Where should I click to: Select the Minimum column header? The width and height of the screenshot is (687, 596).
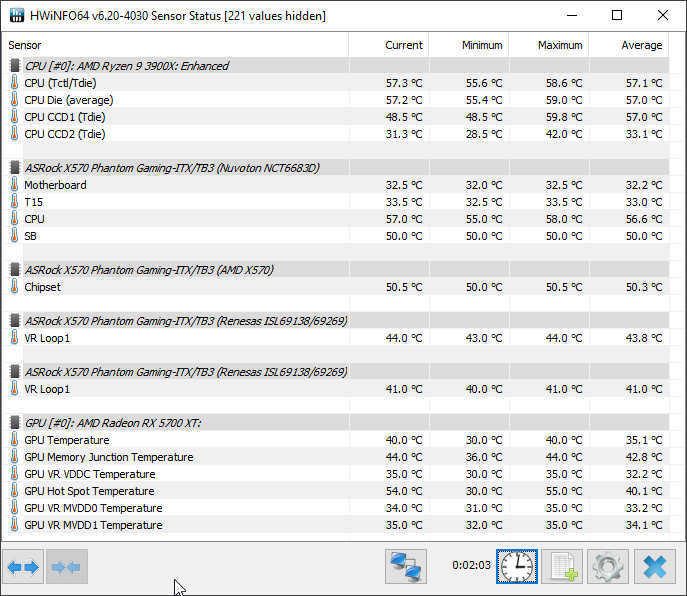pos(482,45)
